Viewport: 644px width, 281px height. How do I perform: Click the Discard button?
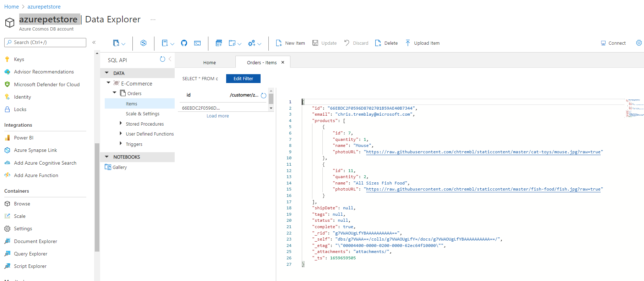point(356,43)
